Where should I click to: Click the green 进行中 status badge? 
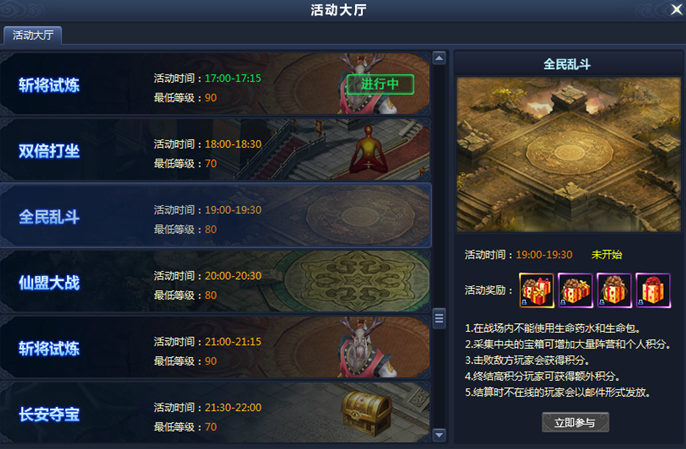380,84
